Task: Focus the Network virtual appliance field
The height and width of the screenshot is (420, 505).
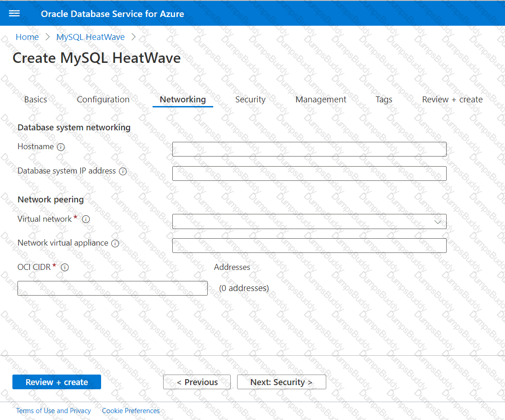Action: (x=309, y=246)
